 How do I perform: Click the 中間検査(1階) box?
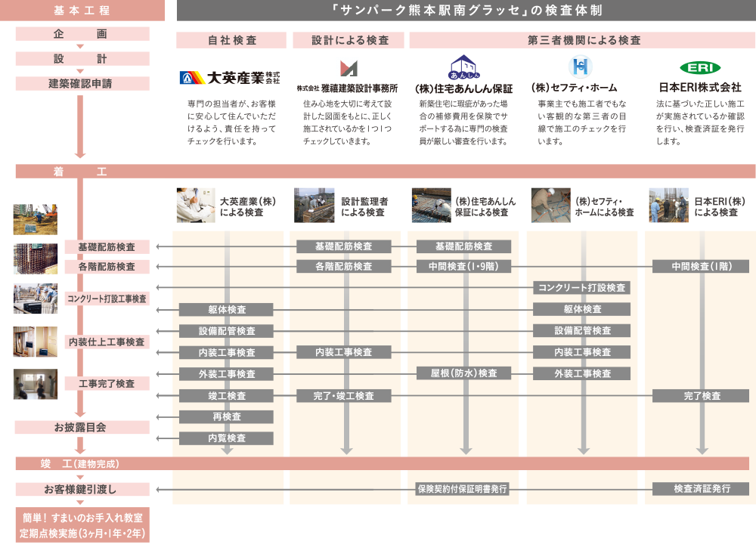(x=701, y=266)
